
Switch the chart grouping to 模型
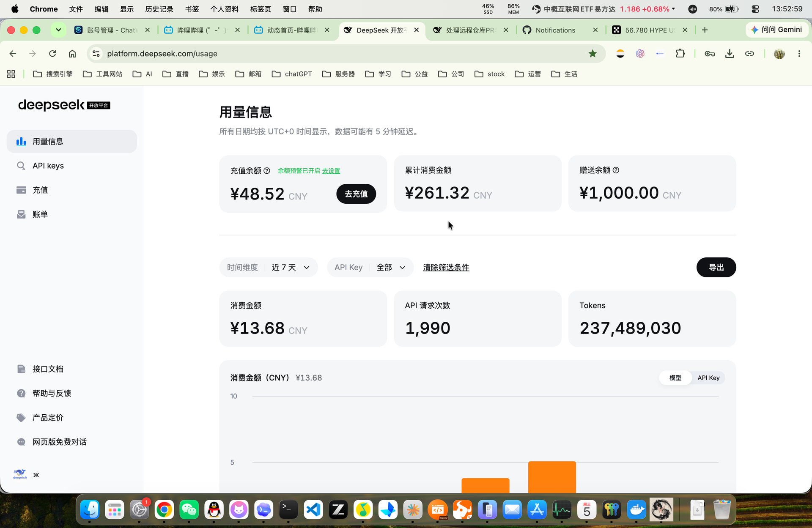coord(675,378)
